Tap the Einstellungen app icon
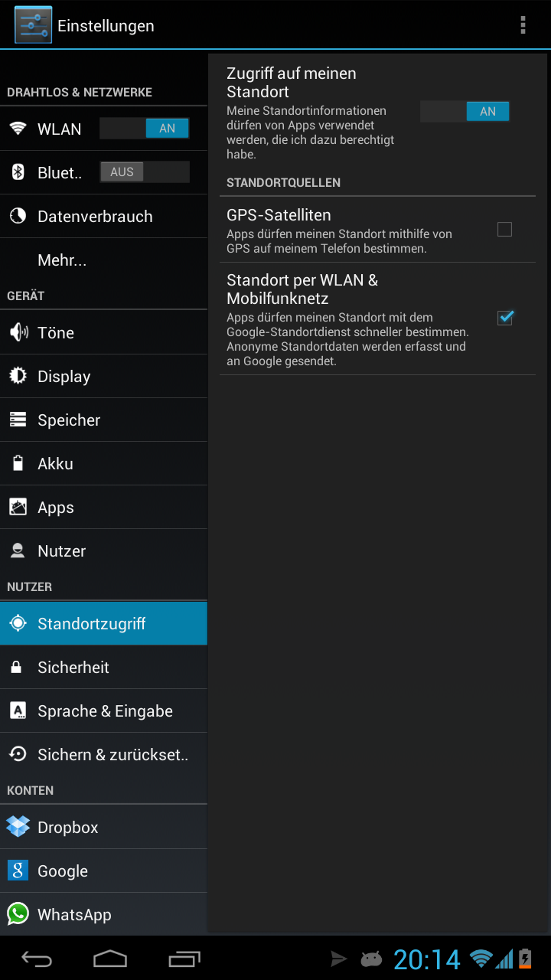Screen dimensions: 551x980 click(33, 25)
